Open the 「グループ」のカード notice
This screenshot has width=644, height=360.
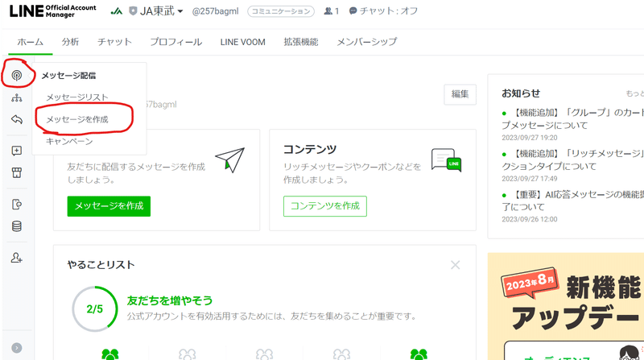[573, 118]
